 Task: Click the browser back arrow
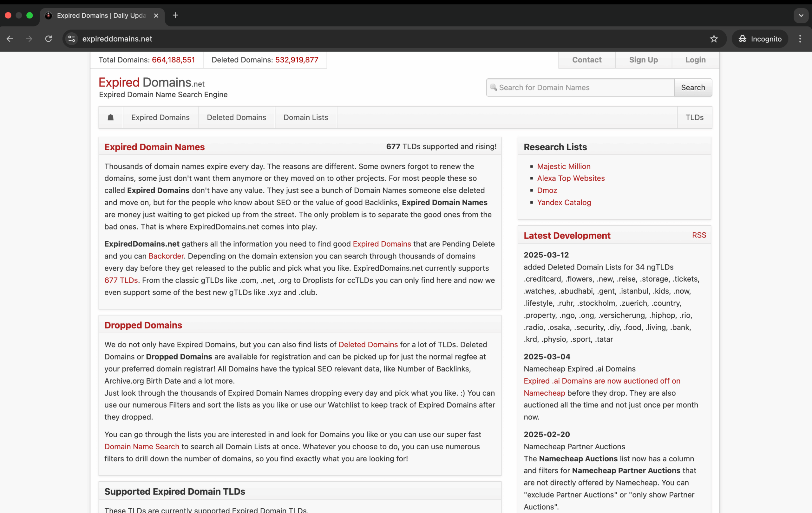[x=10, y=39]
